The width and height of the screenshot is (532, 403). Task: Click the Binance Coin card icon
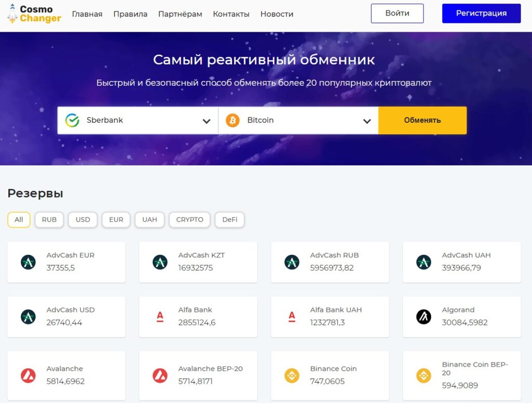tap(292, 375)
